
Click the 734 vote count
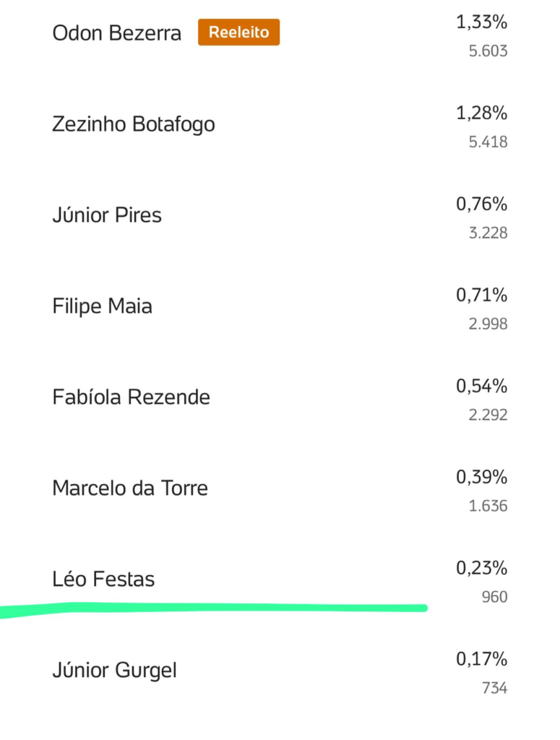495,688
